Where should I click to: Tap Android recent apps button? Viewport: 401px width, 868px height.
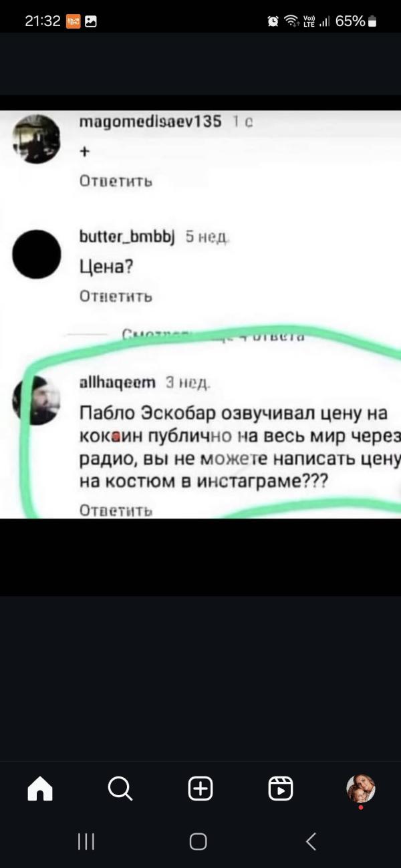86,841
